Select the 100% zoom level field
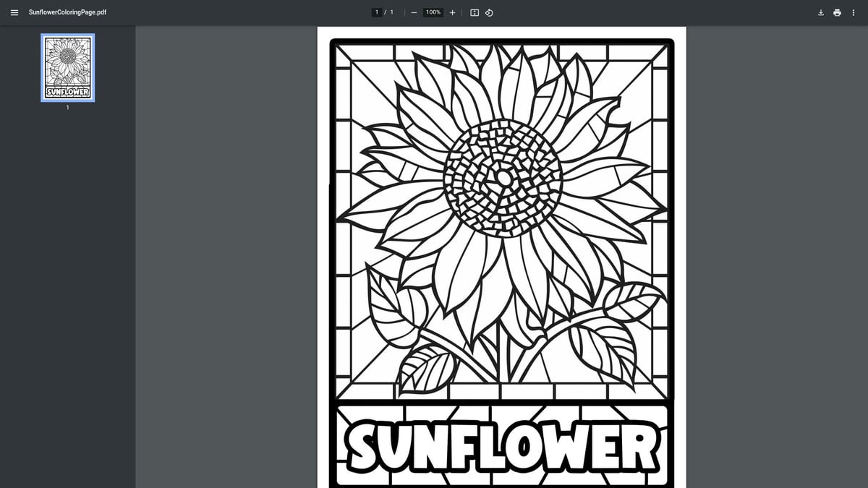The image size is (868, 488). coord(432,12)
